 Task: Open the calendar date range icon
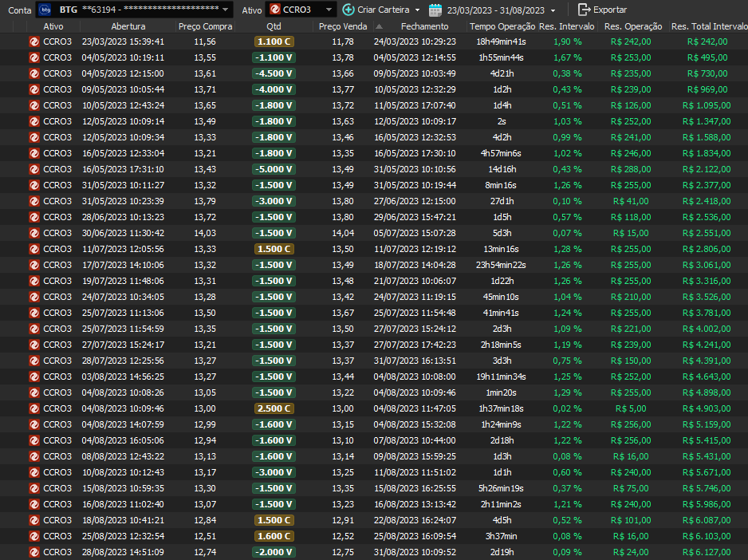point(435,10)
